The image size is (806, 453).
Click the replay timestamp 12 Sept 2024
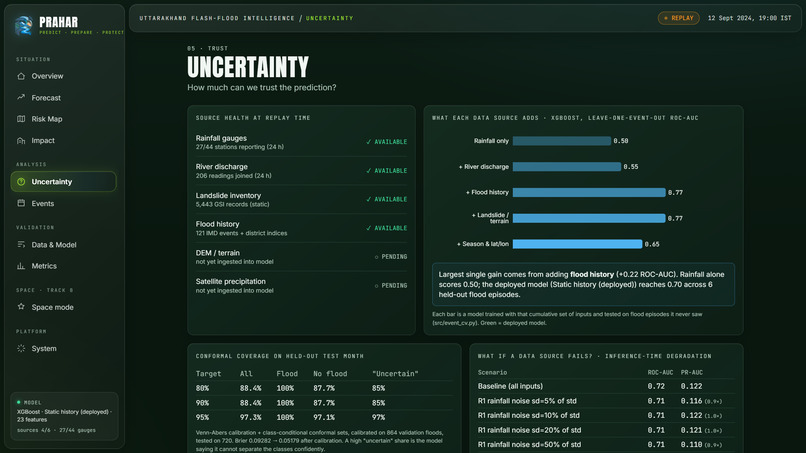pyautogui.click(x=749, y=18)
